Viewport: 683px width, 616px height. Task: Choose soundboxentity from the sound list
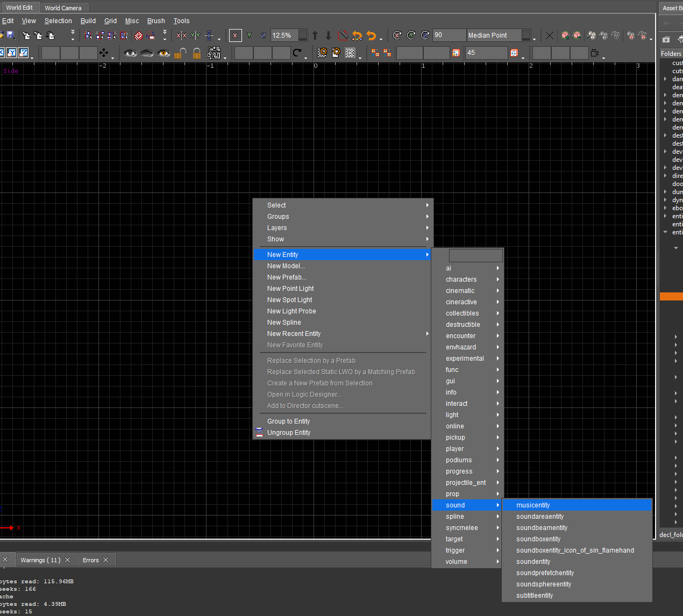[577, 539]
